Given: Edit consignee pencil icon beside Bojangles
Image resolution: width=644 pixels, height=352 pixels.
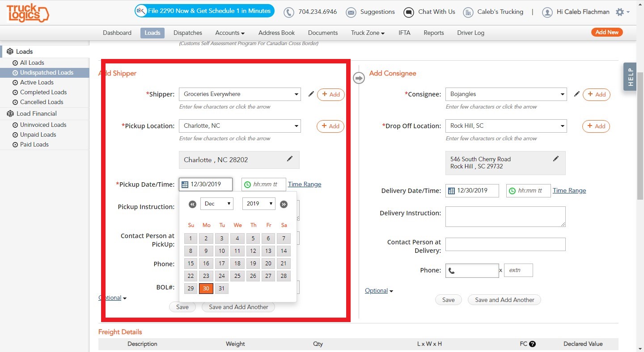Looking at the screenshot, I should click(x=577, y=94).
